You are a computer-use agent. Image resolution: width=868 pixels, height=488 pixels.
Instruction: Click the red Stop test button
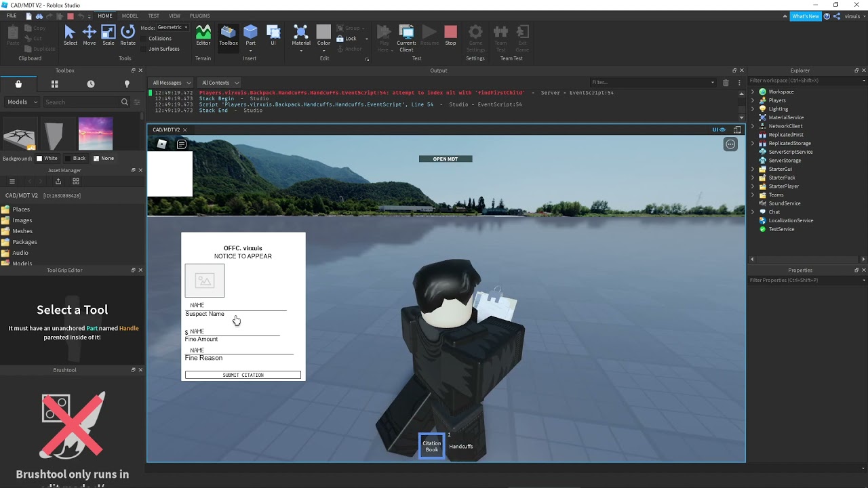tap(450, 35)
